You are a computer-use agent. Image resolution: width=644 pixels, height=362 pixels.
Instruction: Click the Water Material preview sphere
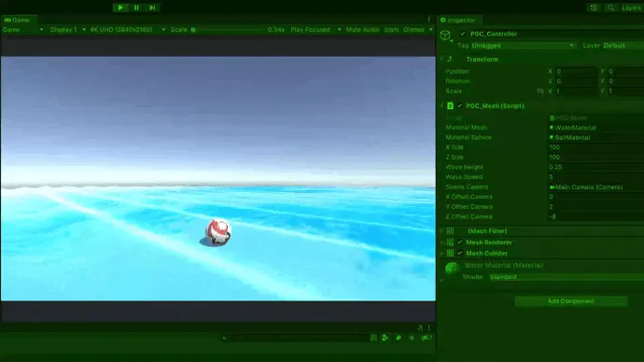coord(452,269)
